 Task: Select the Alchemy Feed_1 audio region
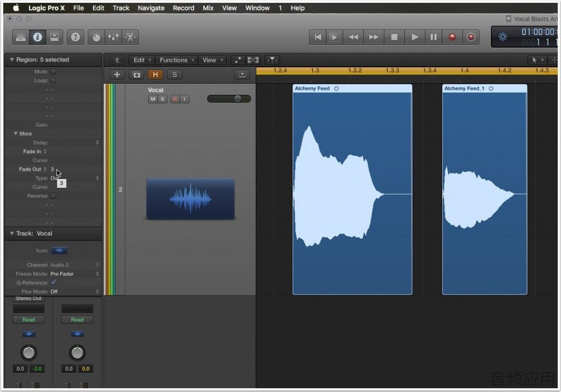[484, 189]
